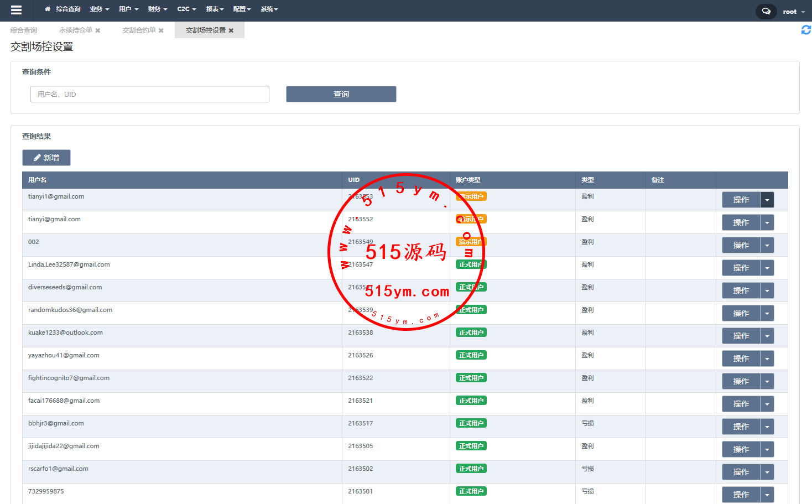Image resolution: width=812 pixels, height=504 pixels.
Task: Open the hamburger sidebar menu
Action: (x=16, y=10)
